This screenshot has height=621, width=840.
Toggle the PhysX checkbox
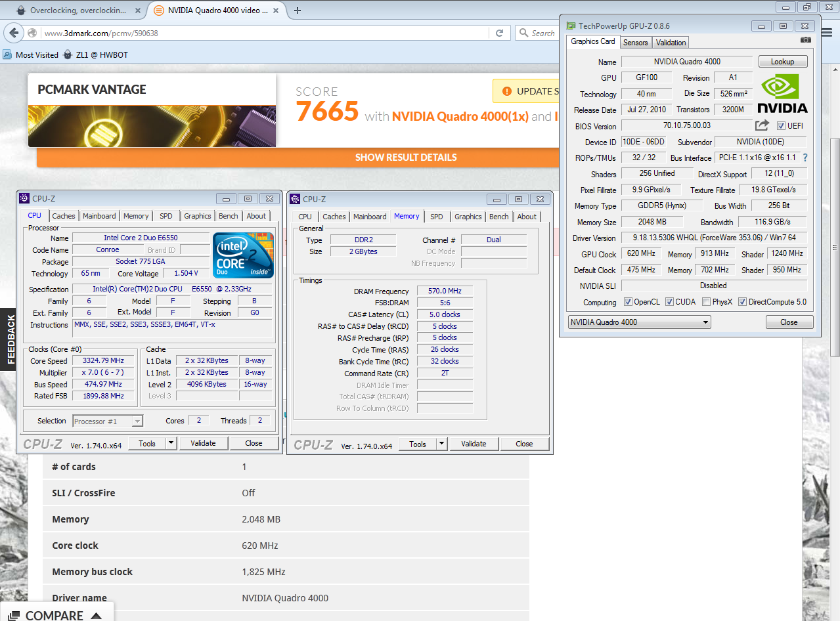[x=706, y=302]
